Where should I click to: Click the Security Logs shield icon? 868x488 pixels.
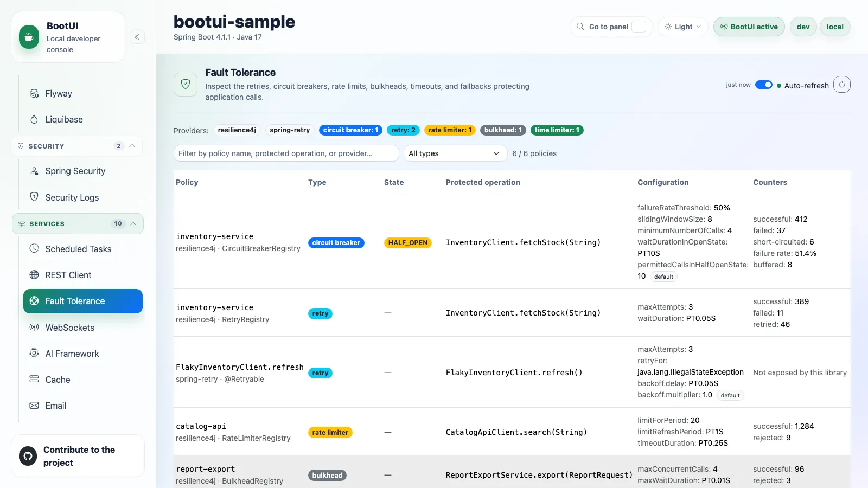pos(34,197)
